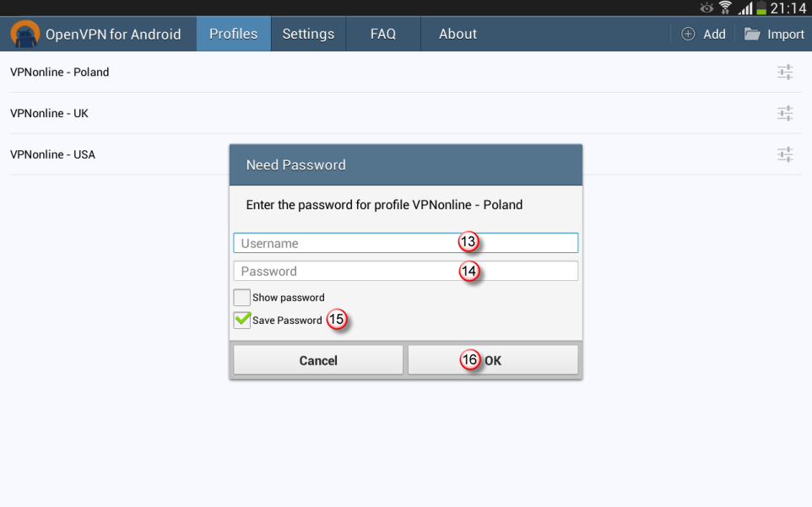This screenshot has width=812, height=507.
Task: Focus the Password input field
Action: 405,271
